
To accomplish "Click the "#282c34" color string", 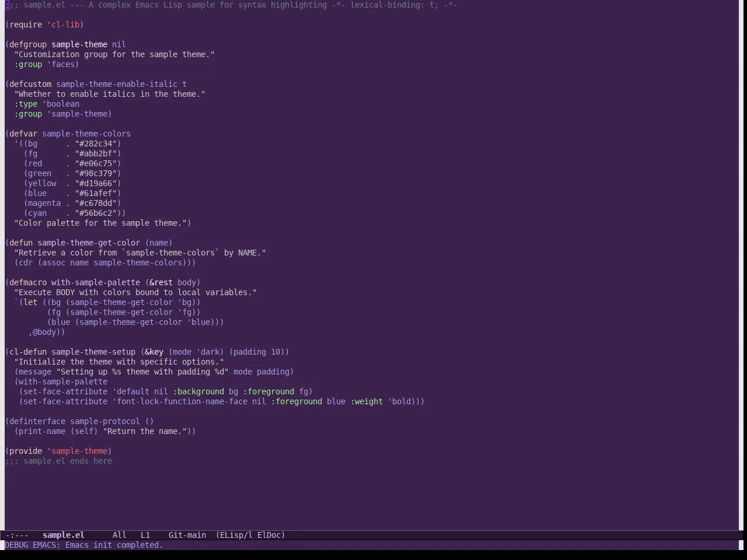I will pos(96,143).
